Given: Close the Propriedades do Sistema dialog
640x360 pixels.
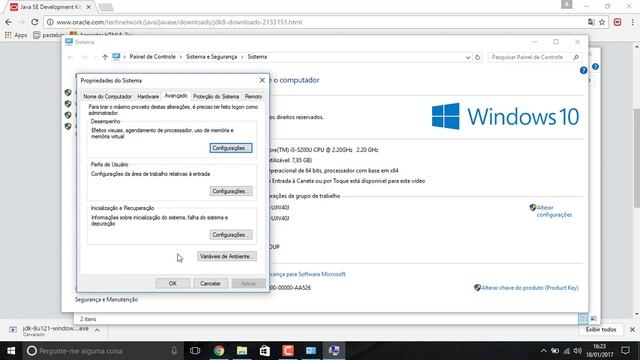Looking at the screenshot, I should pyautogui.click(x=262, y=80).
